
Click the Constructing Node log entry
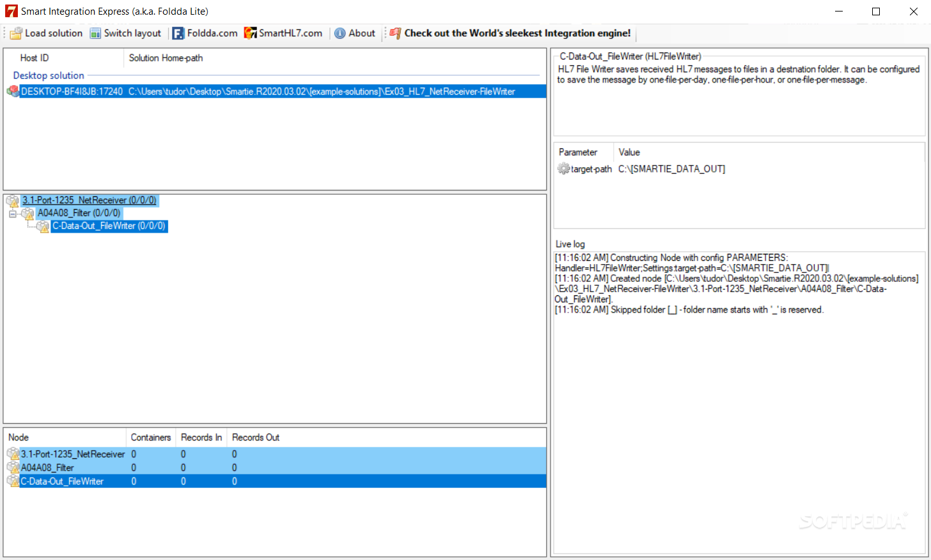pyautogui.click(x=692, y=263)
